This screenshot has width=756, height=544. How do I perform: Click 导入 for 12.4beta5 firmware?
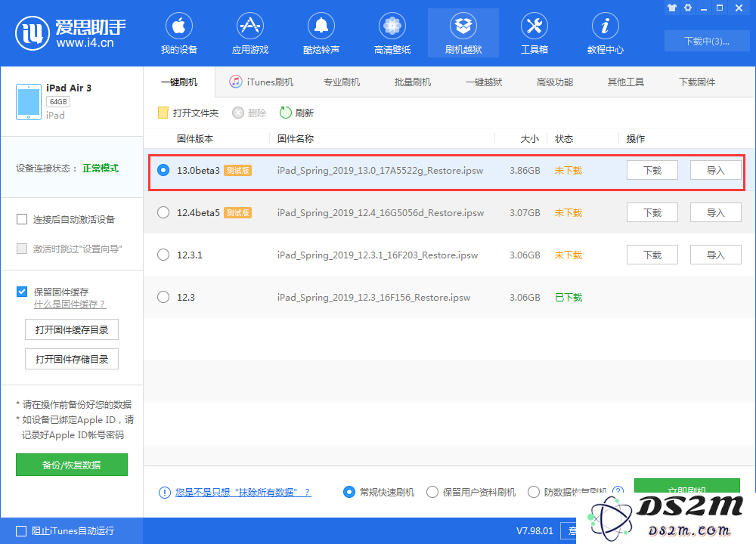715,212
